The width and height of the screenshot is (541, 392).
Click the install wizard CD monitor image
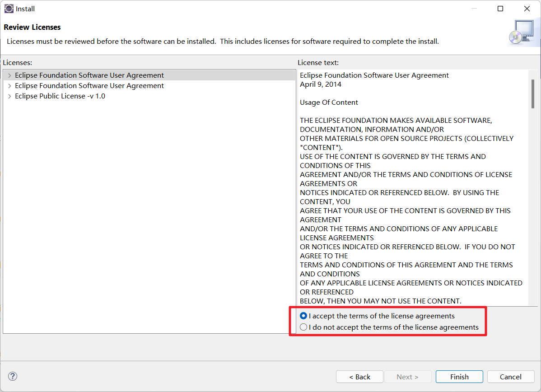[522, 32]
